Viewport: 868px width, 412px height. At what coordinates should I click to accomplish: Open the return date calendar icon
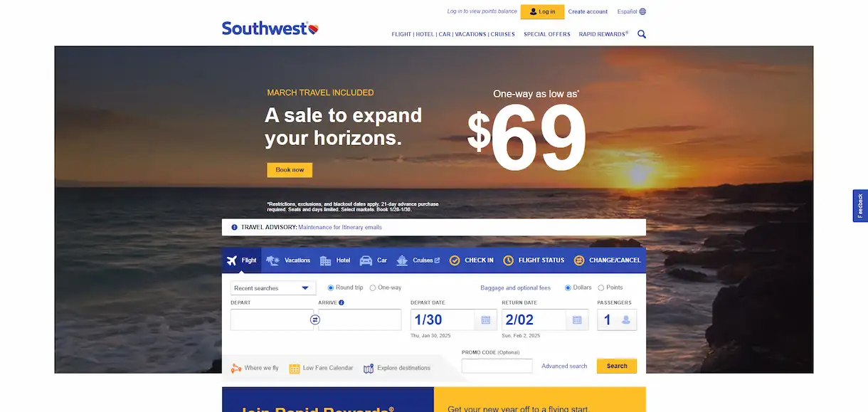577,320
